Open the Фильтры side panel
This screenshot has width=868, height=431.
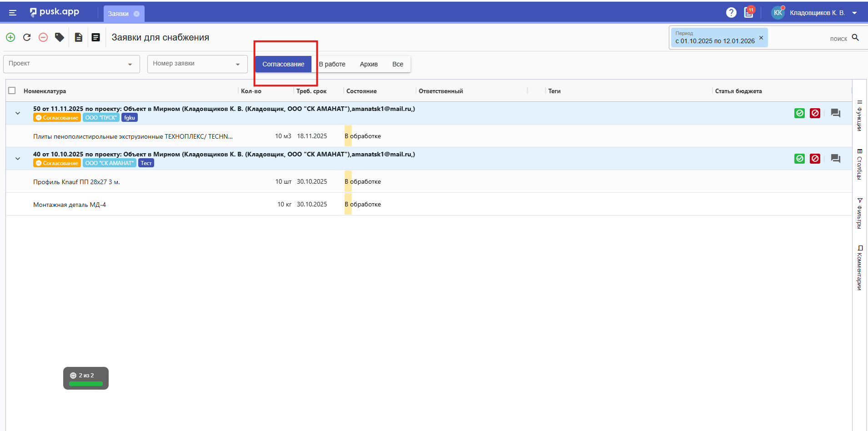tap(859, 213)
